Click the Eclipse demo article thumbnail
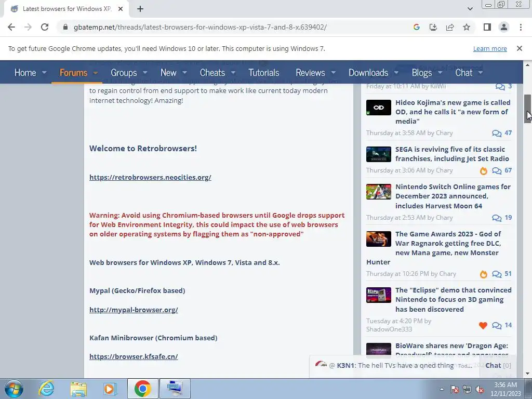Image resolution: width=532 pixels, height=399 pixels. click(379, 295)
